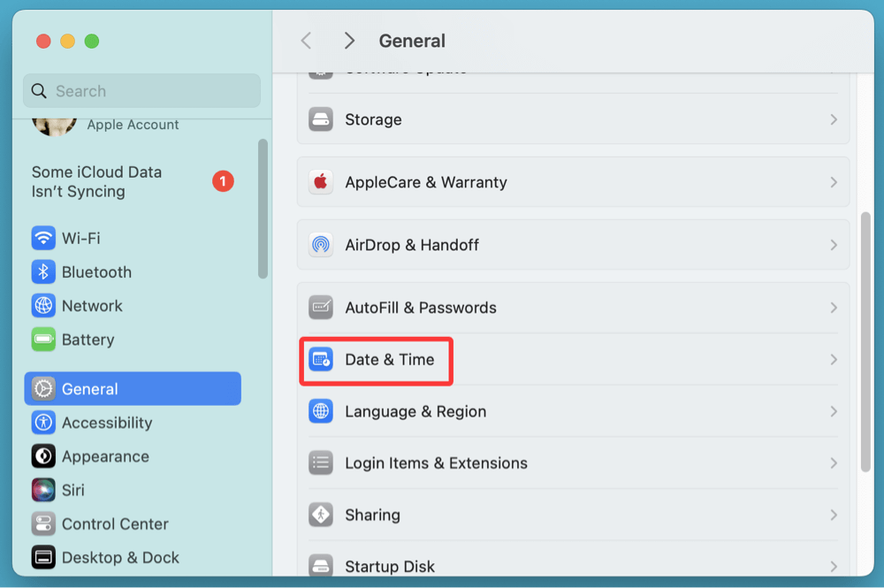Image resolution: width=884 pixels, height=588 pixels.
Task: Click inside the Search field
Action: point(141,90)
